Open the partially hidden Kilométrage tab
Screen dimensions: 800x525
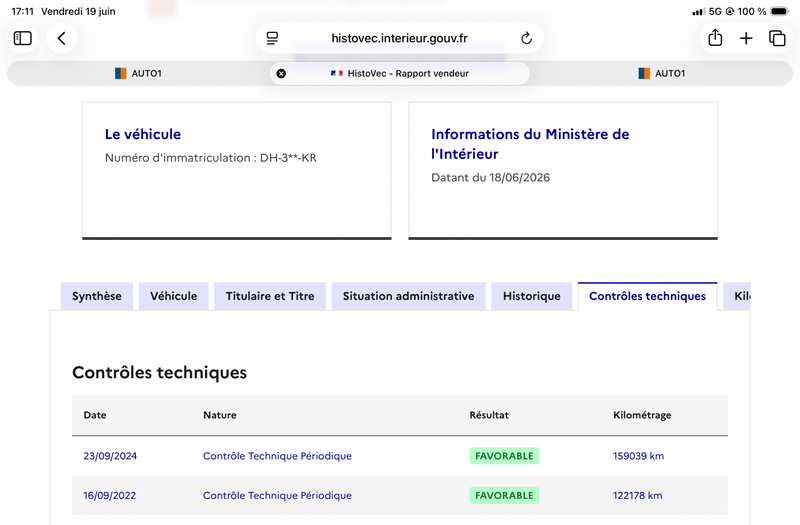[x=737, y=296]
